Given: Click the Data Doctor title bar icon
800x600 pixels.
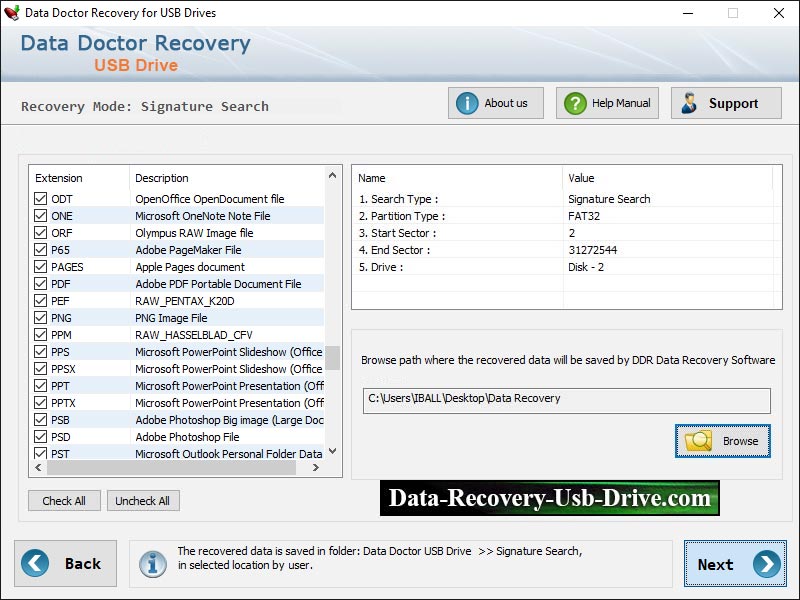Looking at the screenshot, I should coord(11,13).
